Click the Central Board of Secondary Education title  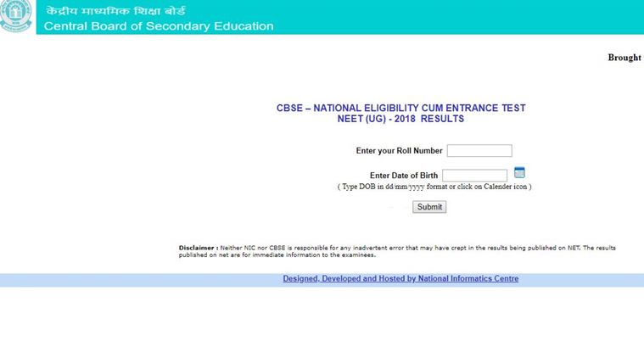click(x=159, y=25)
